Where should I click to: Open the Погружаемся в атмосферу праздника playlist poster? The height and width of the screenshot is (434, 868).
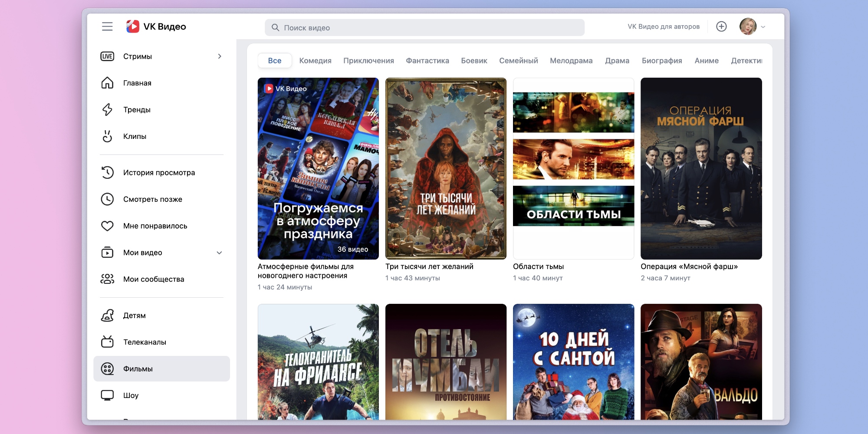click(x=318, y=168)
